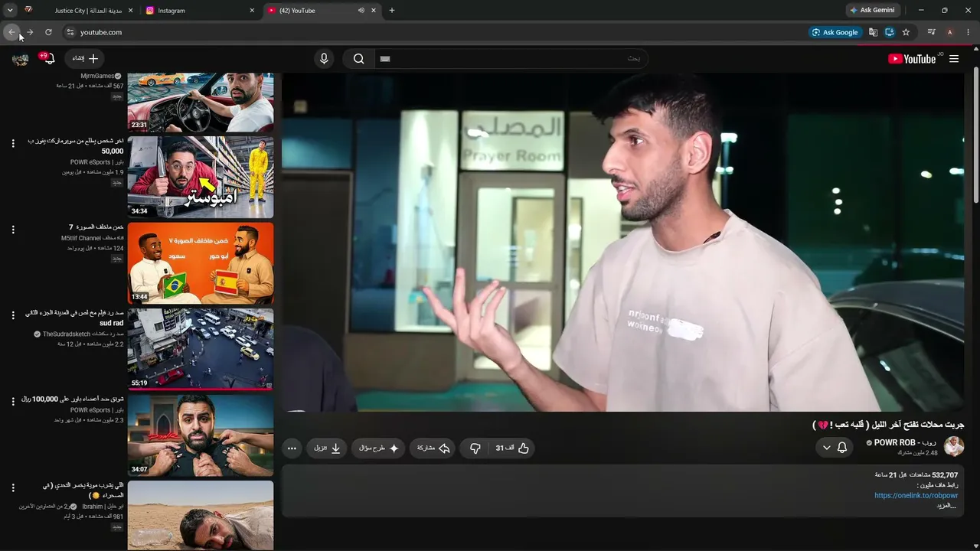Close the Justice City tab

click(130, 11)
